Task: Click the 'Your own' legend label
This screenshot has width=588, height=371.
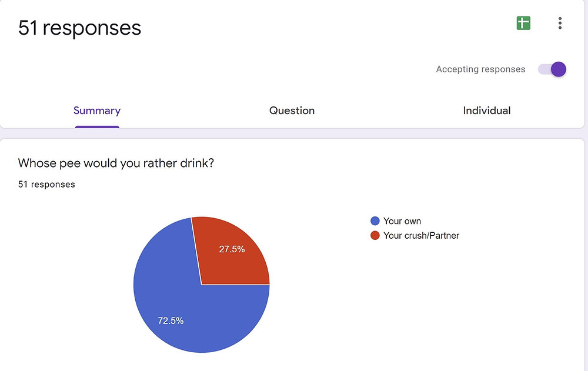Action: [x=402, y=221]
